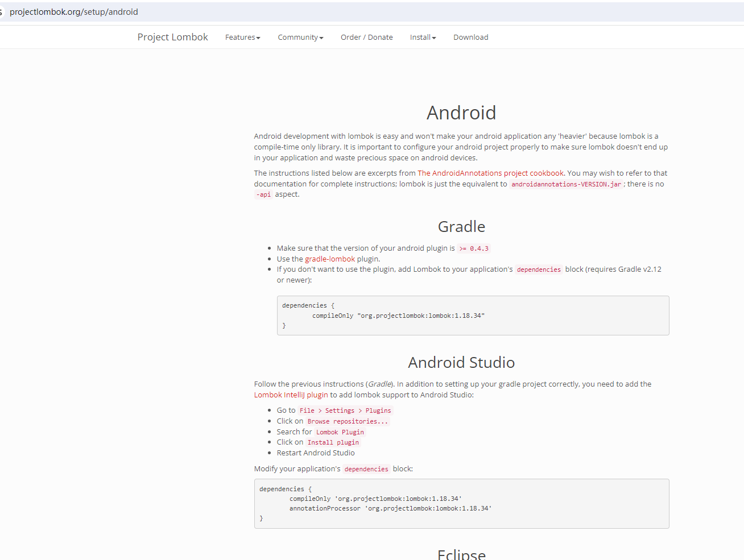Screen dimensions: 744x560
Task: Click the Gradle section heading
Action: click(x=461, y=226)
